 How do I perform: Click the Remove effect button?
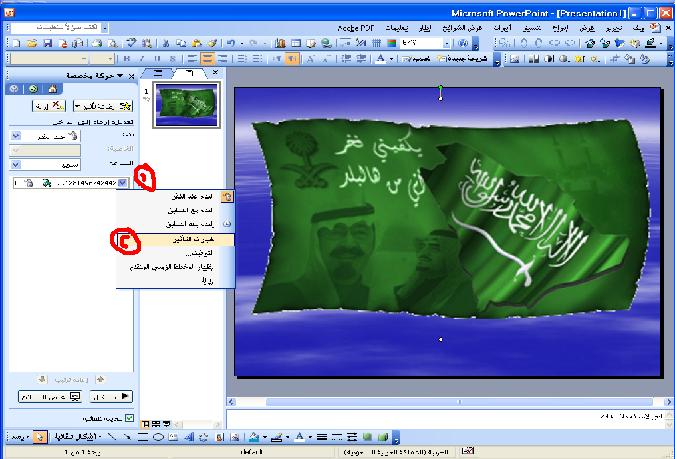(49, 105)
